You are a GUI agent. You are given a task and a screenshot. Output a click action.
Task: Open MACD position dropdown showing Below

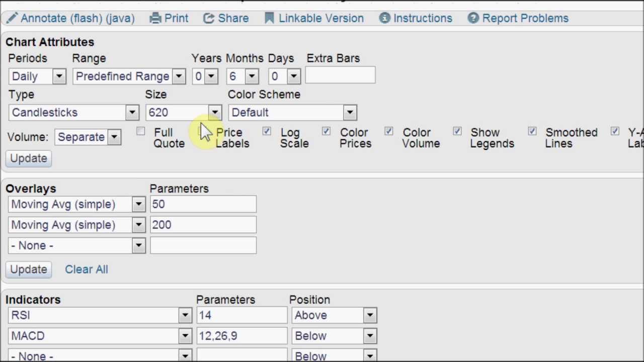(334, 336)
